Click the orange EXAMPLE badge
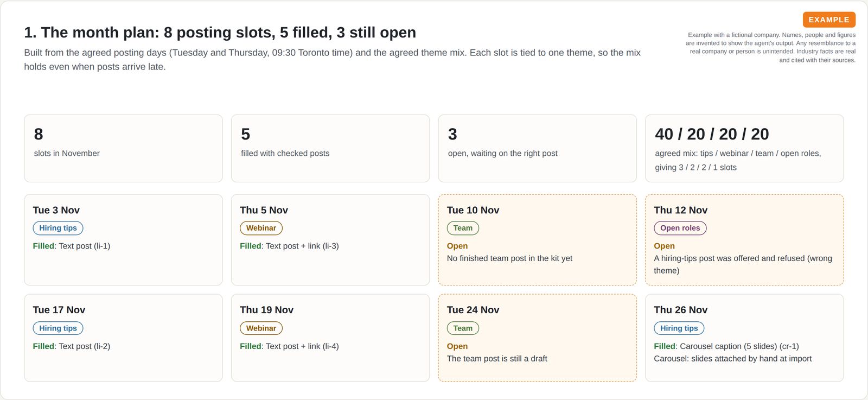868x400 pixels. [x=829, y=20]
